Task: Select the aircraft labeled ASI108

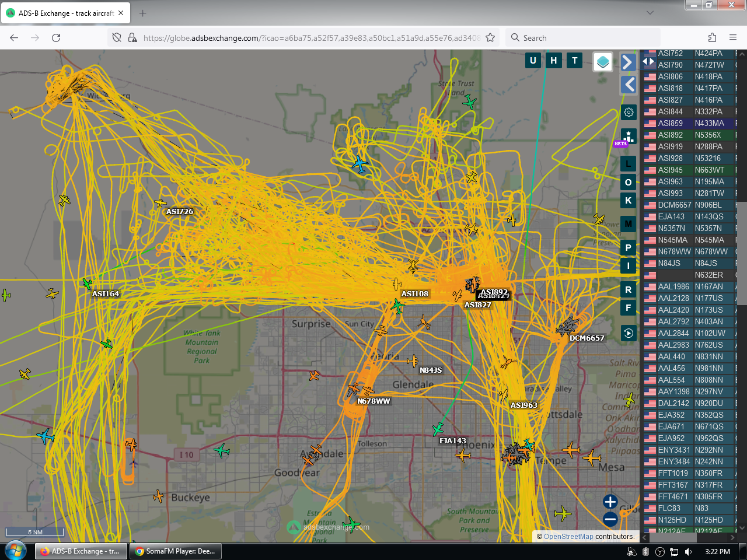Action: pyautogui.click(x=397, y=285)
